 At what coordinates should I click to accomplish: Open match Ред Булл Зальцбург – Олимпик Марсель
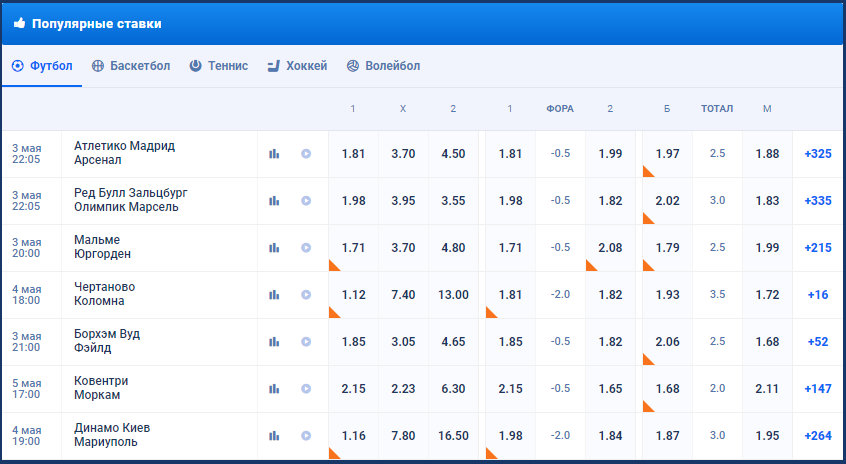point(131,200)
